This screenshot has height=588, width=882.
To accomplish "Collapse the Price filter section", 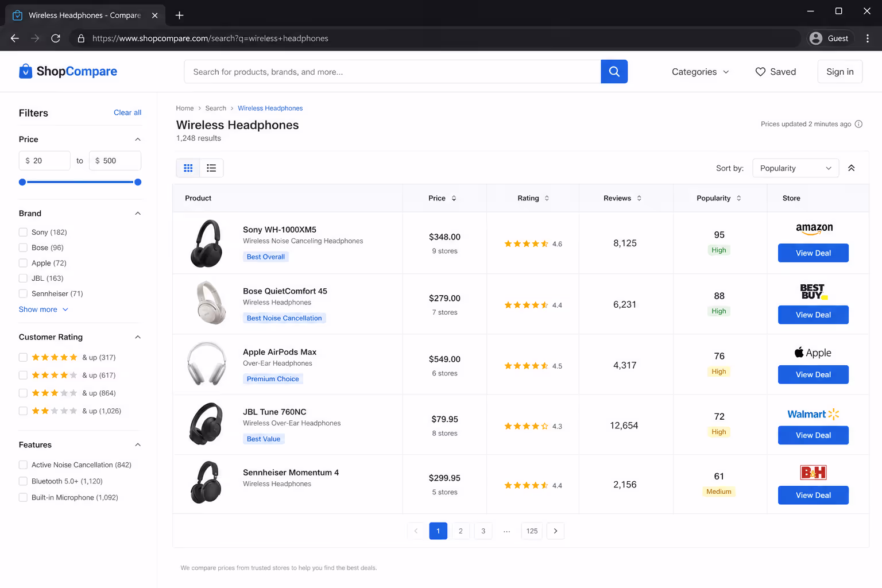I will 138,140.
